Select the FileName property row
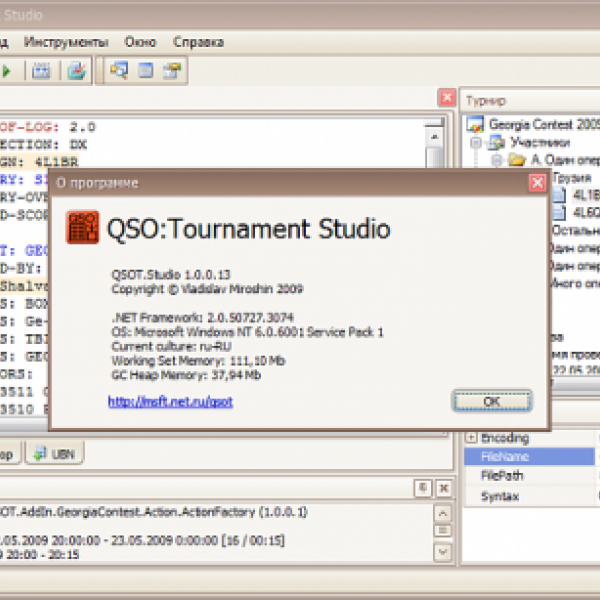The height and width of the screenshot is (600, 600). 529,457
